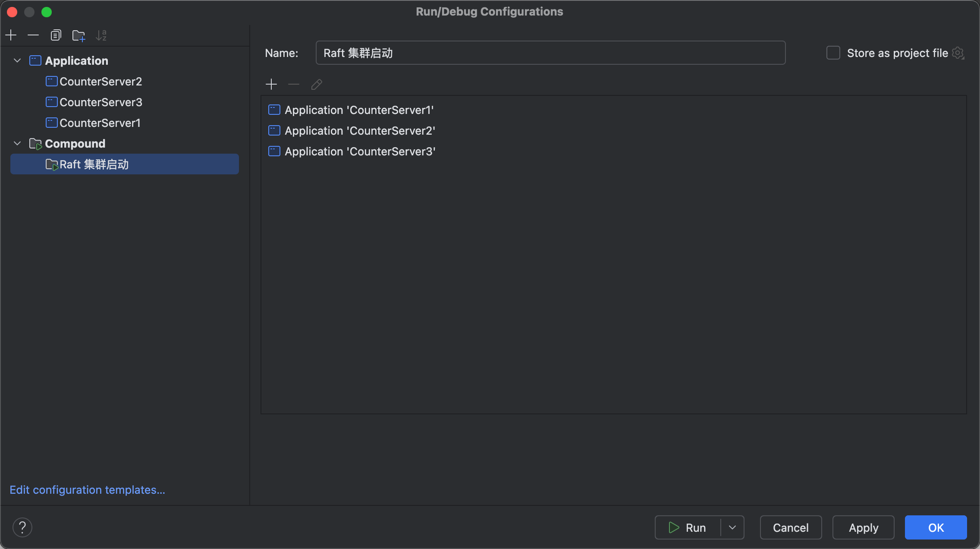The height and width of the screenshot is (549, 980).
Task: Select CounterServer1 in configurations tree
Action: pyautogui.click(x=100, y=123)
